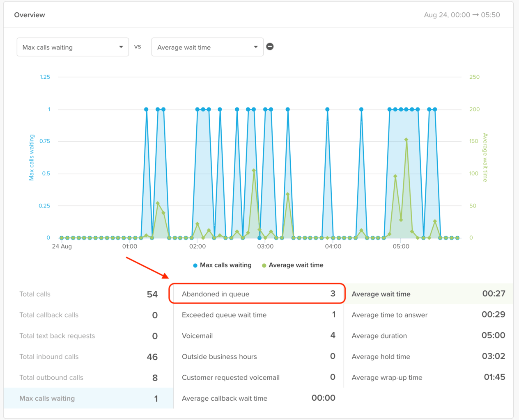The height and width of the screenshot is (420, 519).
Task: Click the 150 average wait time peak point
Action: tap(406, 140)
